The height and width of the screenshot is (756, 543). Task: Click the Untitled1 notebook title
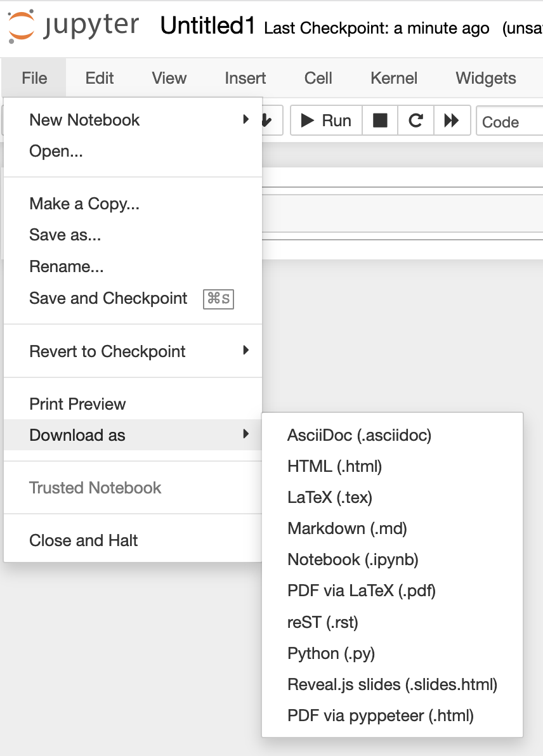[x=207, y=25]
